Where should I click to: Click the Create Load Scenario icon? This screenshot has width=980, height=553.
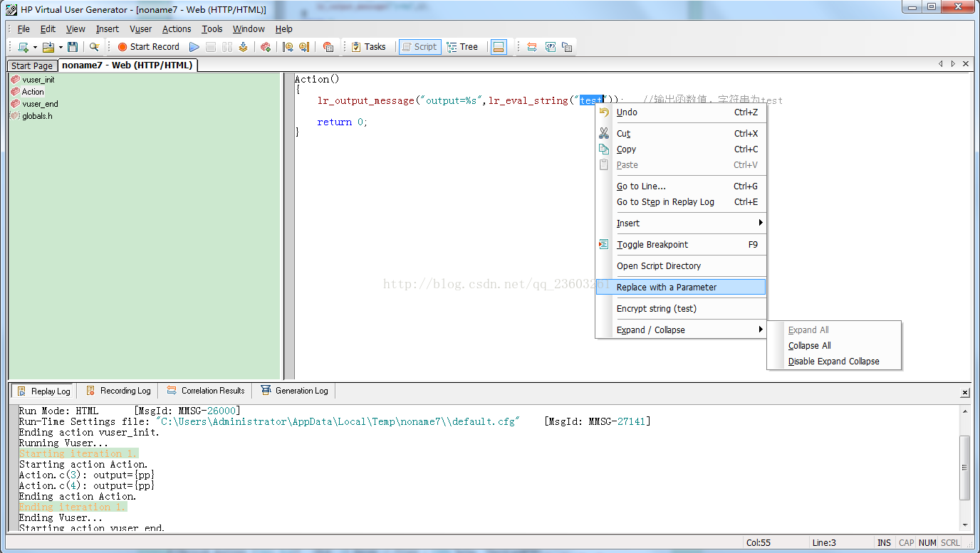click(x=328, y=47)
